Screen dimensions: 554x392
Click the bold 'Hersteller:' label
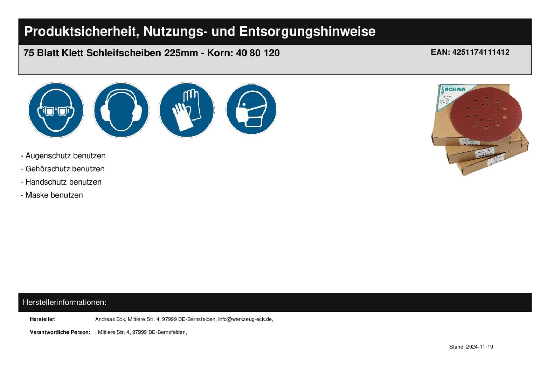(x=43, y=319)
